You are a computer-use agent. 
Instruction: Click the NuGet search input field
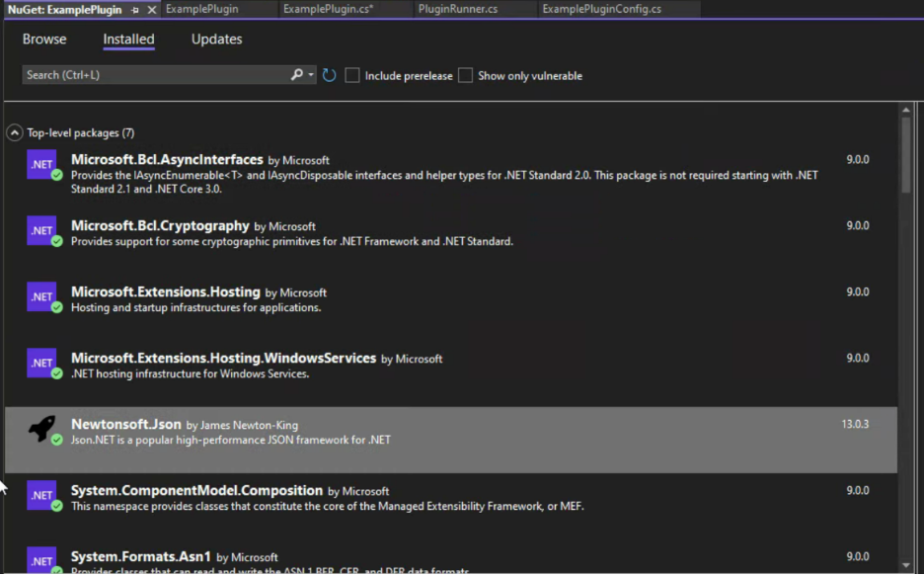pyautogui.click(x=156, y=75)
